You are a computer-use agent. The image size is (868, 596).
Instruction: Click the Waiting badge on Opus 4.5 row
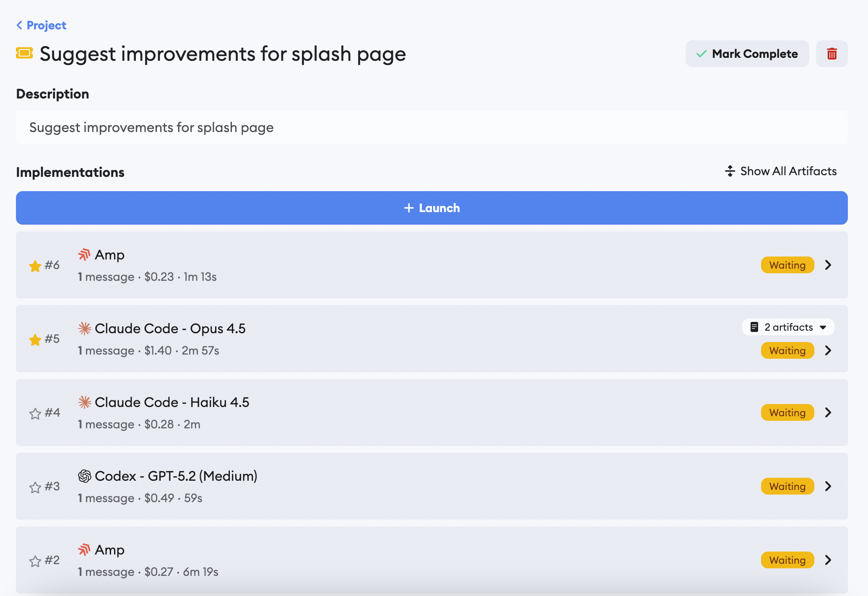787,350
